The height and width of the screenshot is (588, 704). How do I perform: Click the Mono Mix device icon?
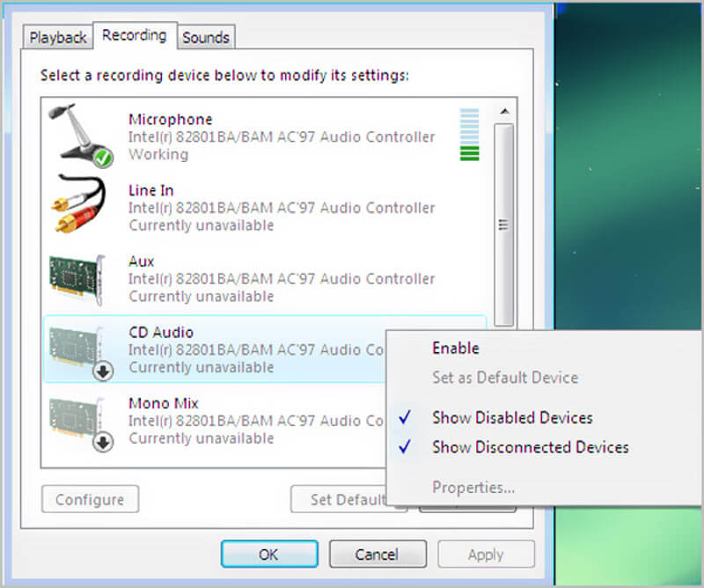(79, 421)
